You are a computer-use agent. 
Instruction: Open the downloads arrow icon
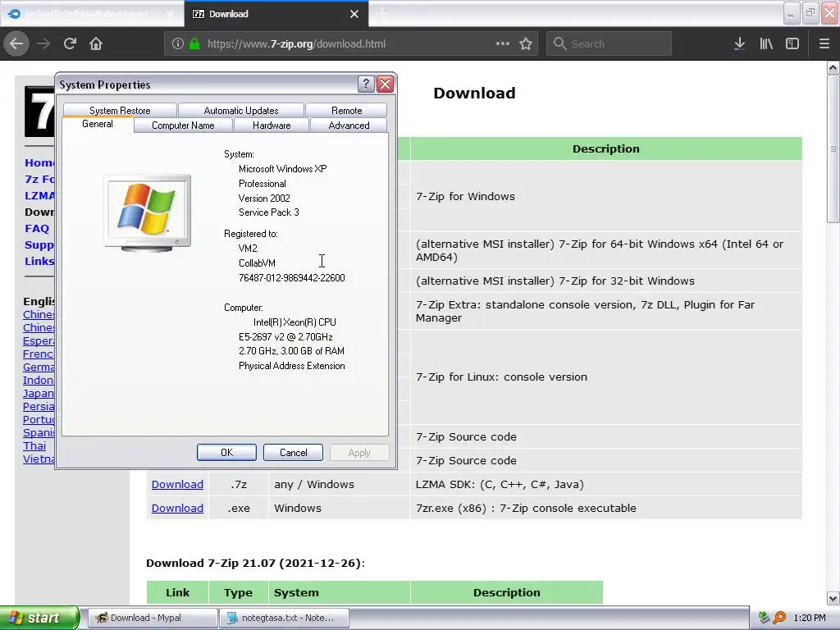[x=739, y=43]
